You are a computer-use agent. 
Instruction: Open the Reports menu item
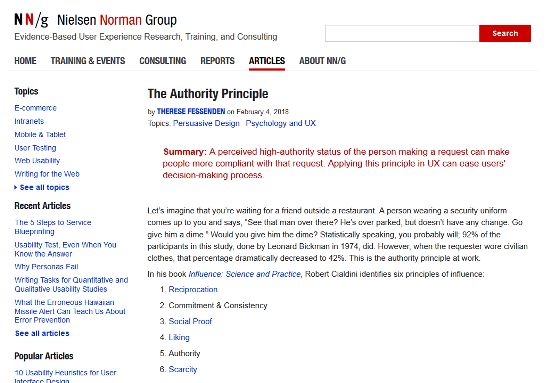[218, 61]
